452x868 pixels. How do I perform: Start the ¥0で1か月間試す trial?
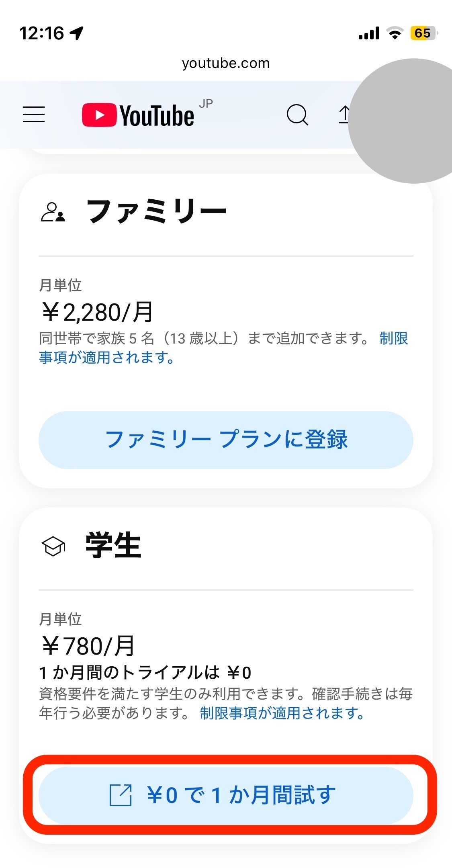coord(226,795)
